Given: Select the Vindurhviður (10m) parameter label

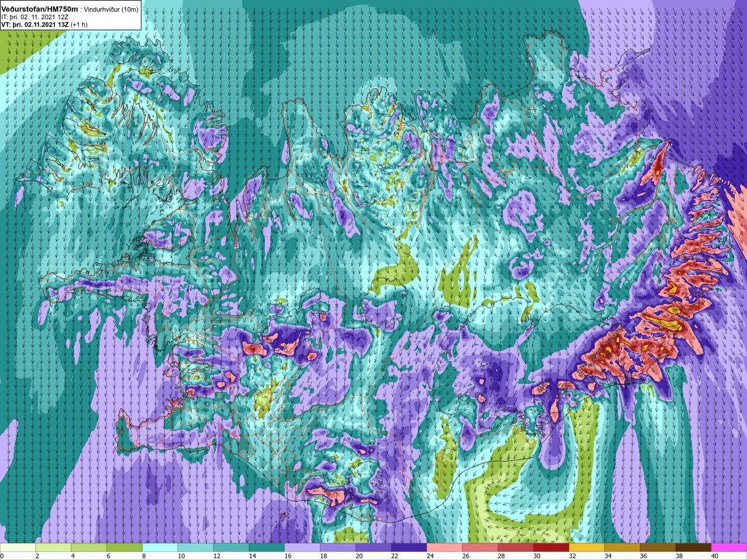Looking at the screenshot, I should click(x=111, y=9).
